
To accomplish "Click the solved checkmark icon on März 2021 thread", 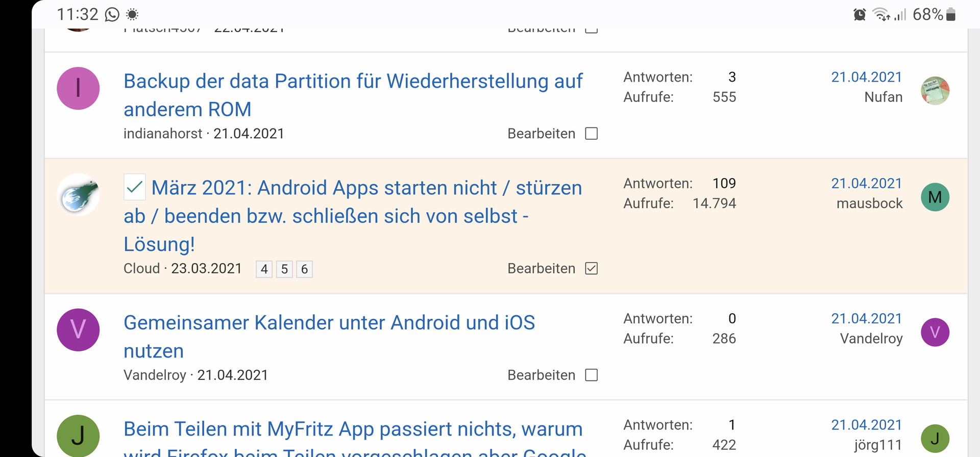I will coord(135,187).
